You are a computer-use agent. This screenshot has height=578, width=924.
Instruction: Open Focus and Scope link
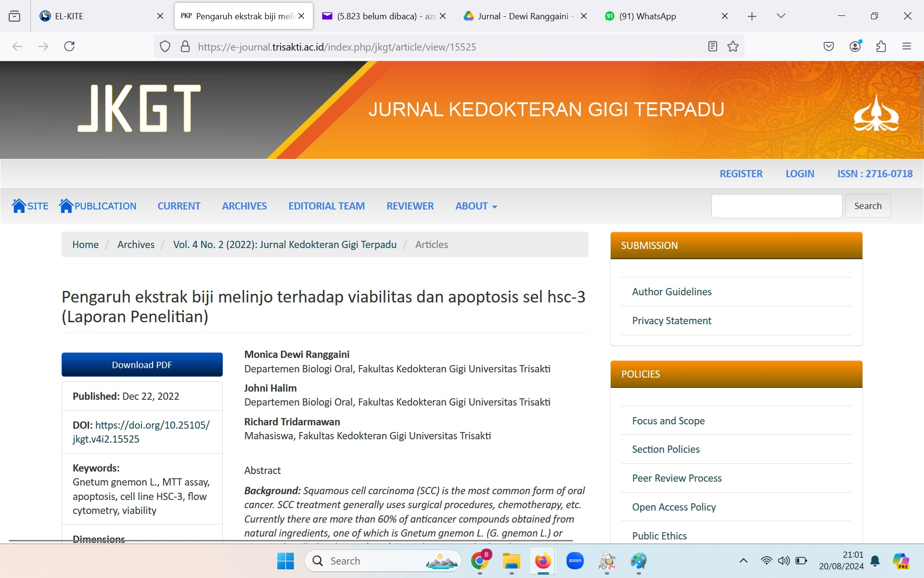[668, 421]
